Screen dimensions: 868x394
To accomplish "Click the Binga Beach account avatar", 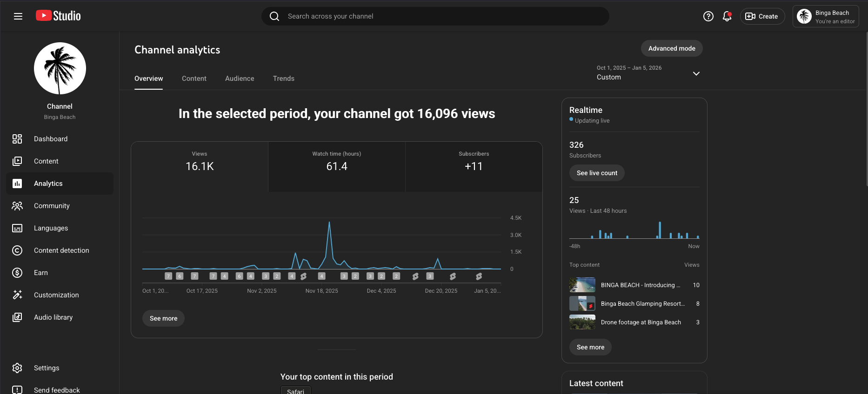I will click(x=804, y=16).
